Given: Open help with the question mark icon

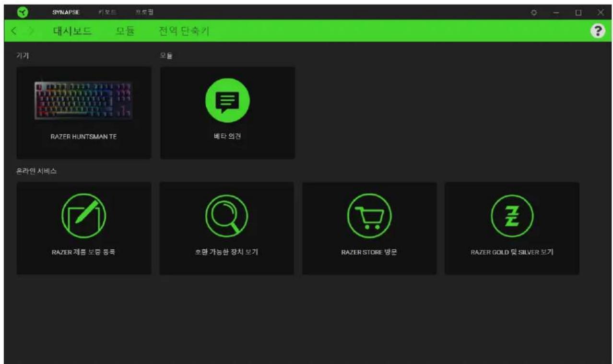Looking at the screenshot, I should tap(598, 31).
